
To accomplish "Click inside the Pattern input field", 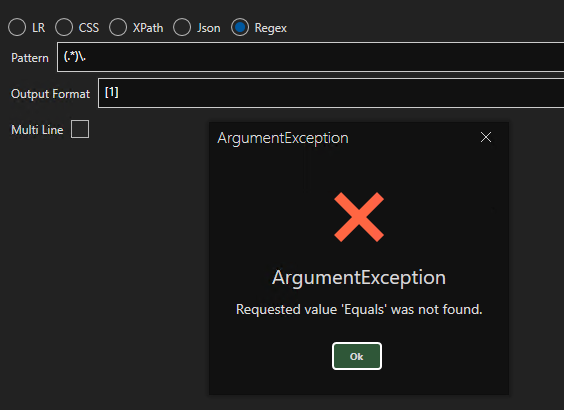I will (x=310, y=57).
